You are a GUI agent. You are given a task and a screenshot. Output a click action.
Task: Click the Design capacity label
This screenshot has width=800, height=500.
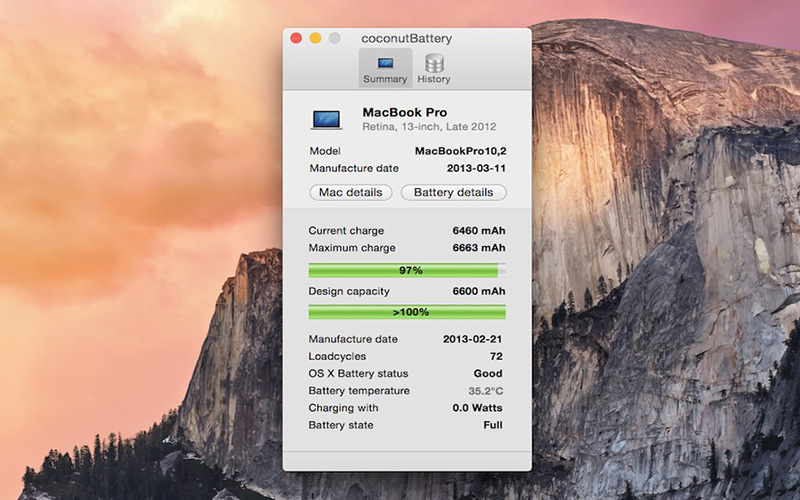tap(349, 291)
